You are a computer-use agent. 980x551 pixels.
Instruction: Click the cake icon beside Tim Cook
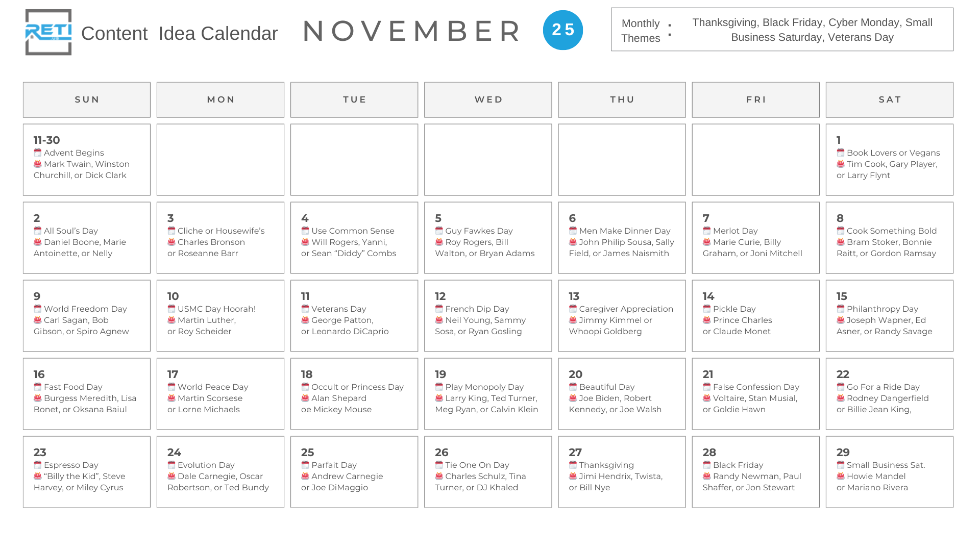coord(840,164)
